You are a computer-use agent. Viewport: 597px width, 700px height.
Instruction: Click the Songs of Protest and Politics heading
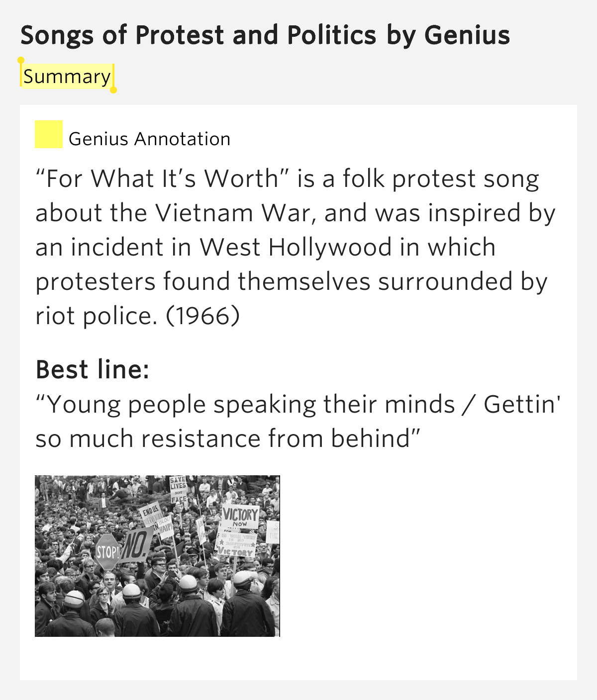[x=265, y=35]
